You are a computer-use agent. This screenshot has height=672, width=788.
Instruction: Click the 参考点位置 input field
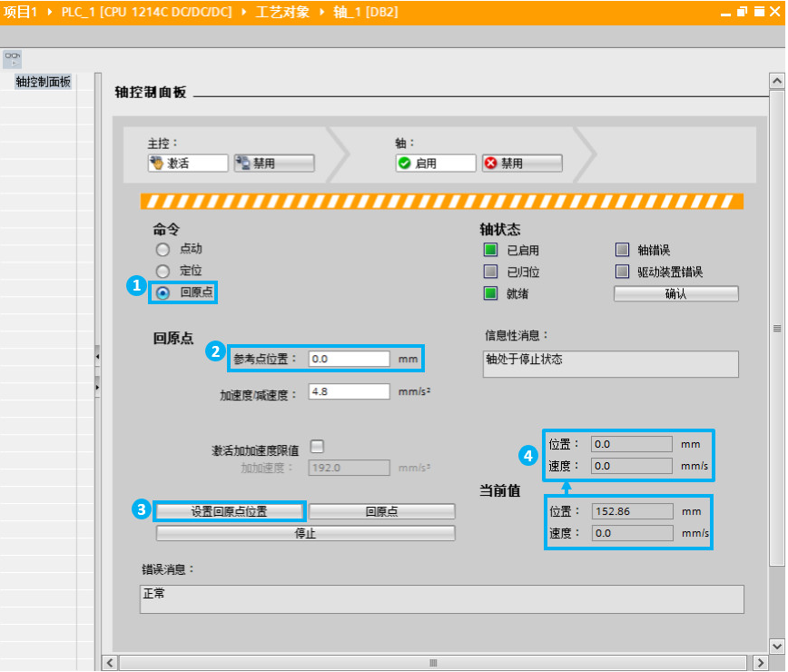tap(349, 359)
